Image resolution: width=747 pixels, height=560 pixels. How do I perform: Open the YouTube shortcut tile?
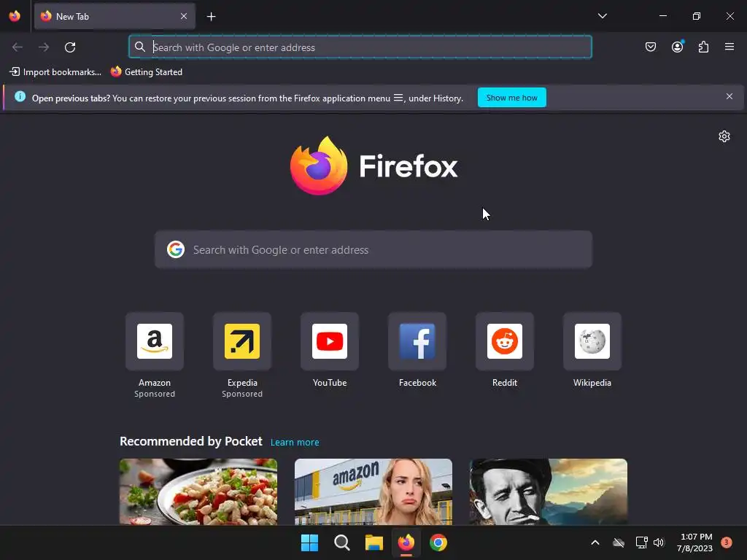[330, 341]
